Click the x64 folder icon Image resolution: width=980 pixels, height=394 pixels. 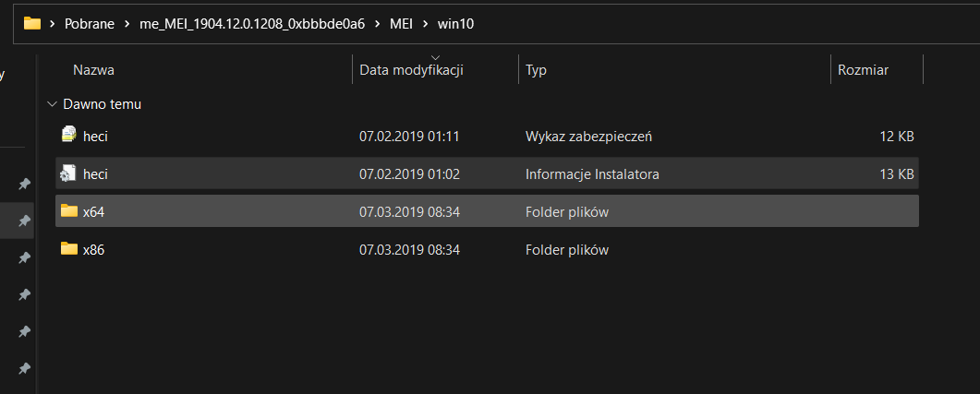[x=68, y=211]
